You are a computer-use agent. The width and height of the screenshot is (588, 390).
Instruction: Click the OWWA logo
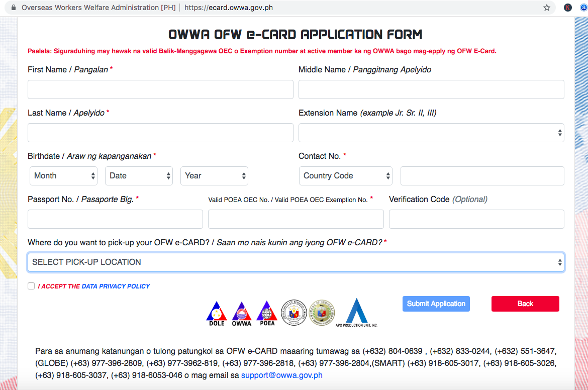point(241,312)
